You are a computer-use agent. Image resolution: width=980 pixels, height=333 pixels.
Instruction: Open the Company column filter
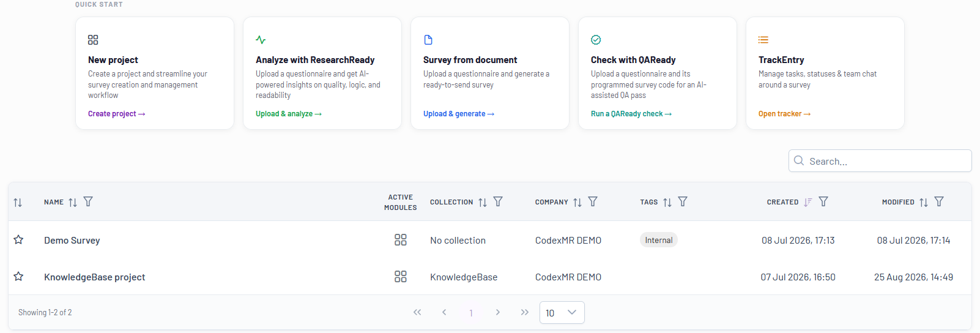pos(593,201)
